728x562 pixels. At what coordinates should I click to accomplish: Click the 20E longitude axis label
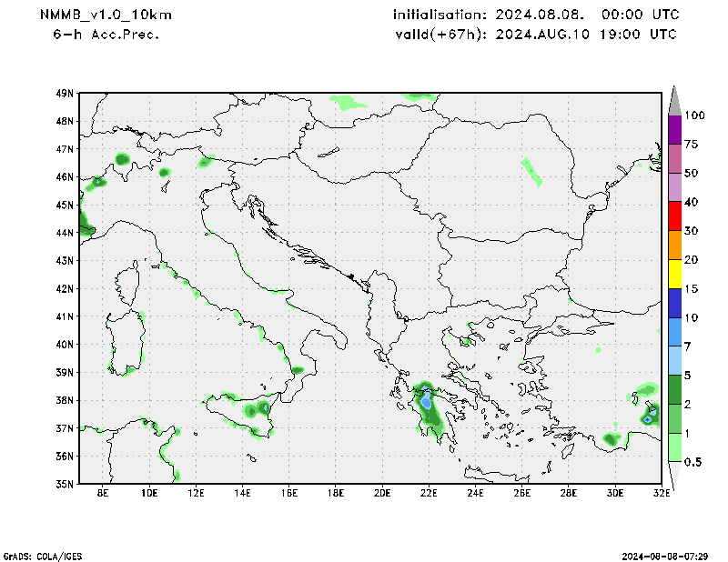[x=382, y=494]
